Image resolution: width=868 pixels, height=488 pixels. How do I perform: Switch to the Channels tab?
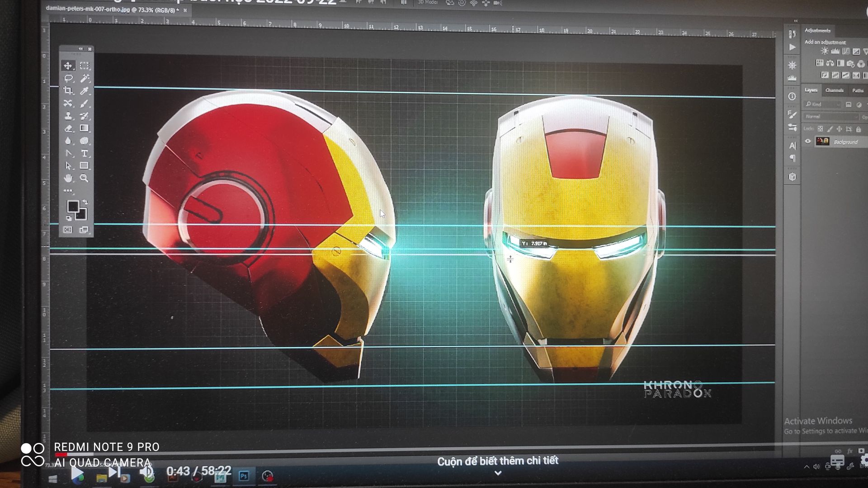(834, 90)
